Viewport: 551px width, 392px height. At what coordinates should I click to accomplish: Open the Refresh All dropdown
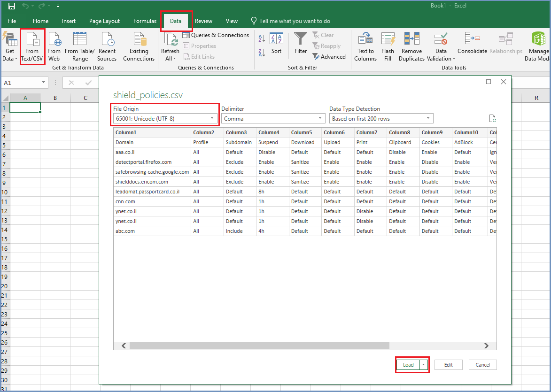coord(170,58)
